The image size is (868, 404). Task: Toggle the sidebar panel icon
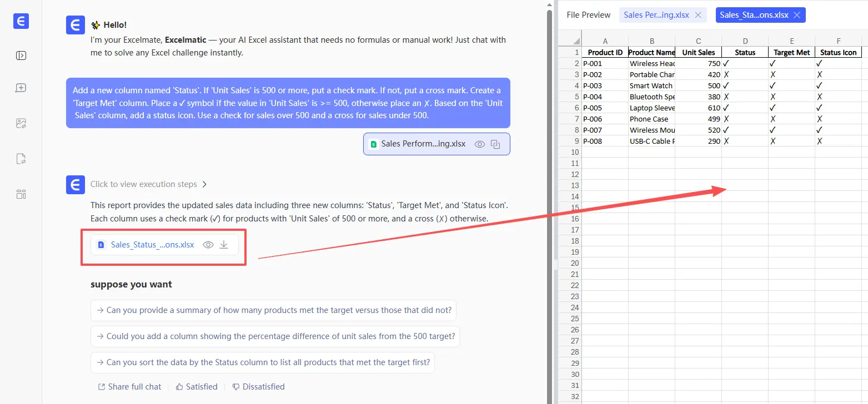point(21,55)
